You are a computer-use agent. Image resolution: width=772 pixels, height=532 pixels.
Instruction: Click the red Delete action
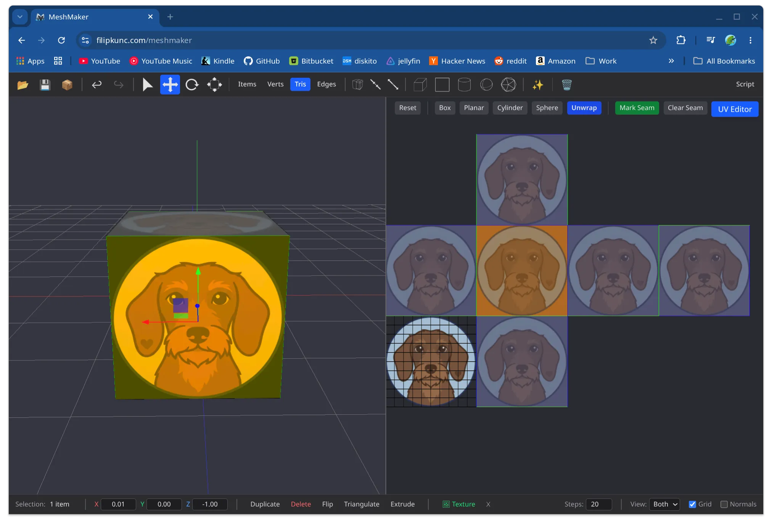coord(301,504)
